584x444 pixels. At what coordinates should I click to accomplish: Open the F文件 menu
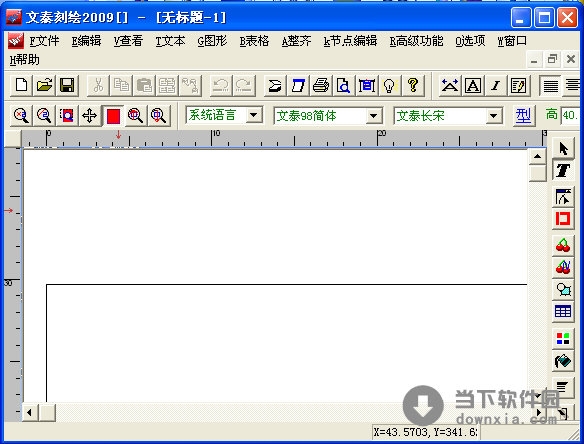pyautogui.click(x=44, y=41)
